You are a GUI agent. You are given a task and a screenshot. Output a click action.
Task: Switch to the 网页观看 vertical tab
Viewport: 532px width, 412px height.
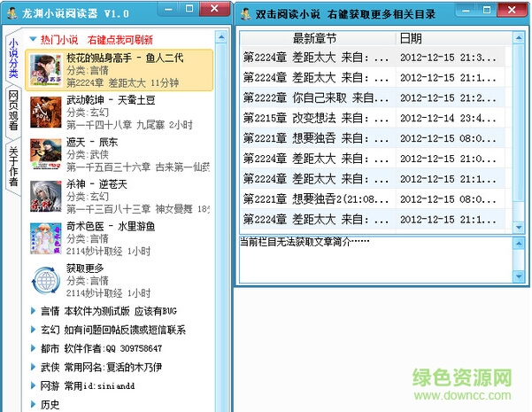(x=13, y=111)
